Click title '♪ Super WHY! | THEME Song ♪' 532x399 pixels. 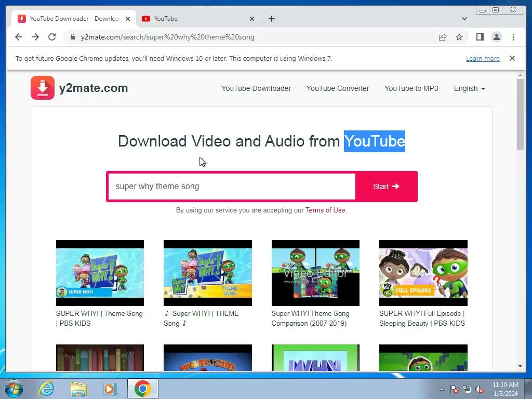(201, 318)
